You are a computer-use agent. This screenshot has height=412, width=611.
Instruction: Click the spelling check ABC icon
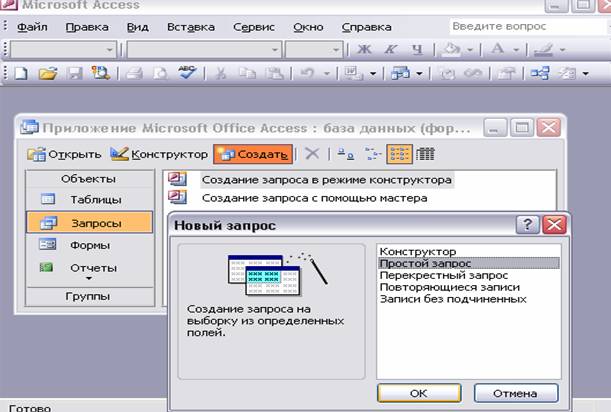pos(187,72)
